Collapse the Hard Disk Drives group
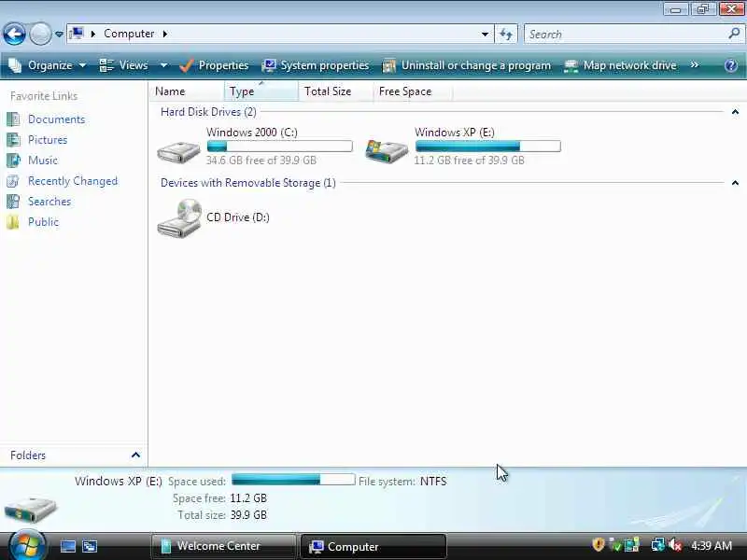The height and width of the screenshot is (560, 747). (735, 112)
